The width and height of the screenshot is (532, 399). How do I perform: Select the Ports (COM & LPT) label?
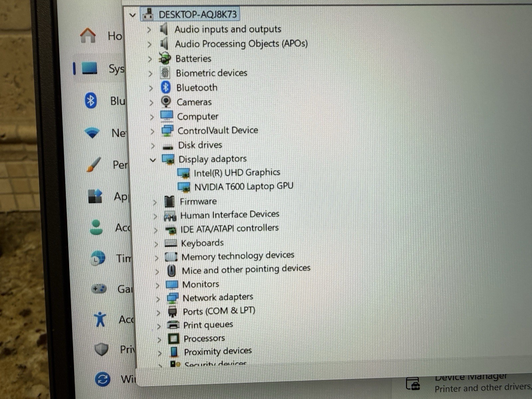coord(219,311)
